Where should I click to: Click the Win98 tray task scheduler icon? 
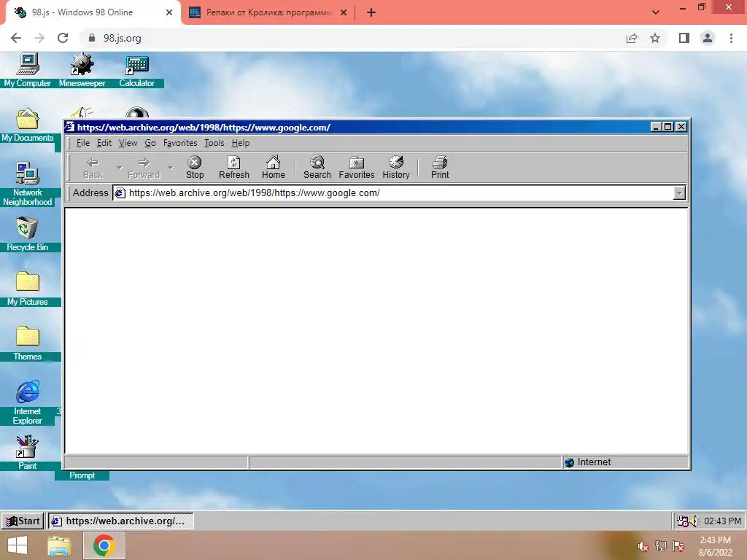point(682,521)
